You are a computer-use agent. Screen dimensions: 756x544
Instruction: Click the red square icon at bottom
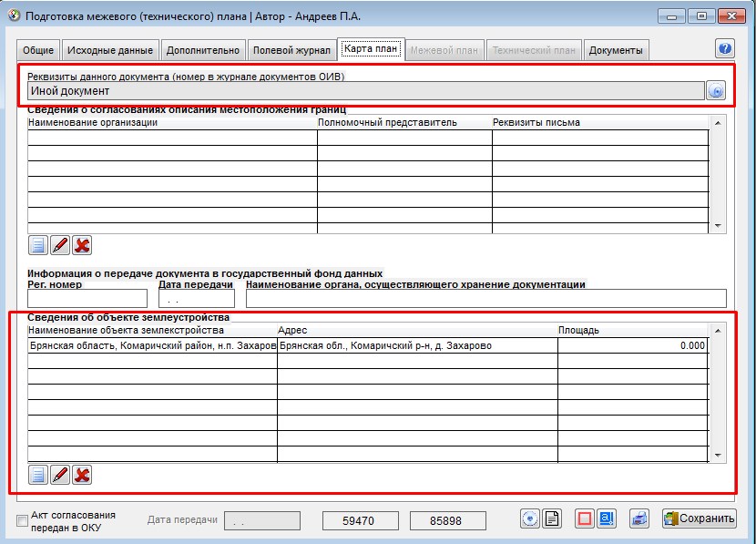[x=585, y=518]
